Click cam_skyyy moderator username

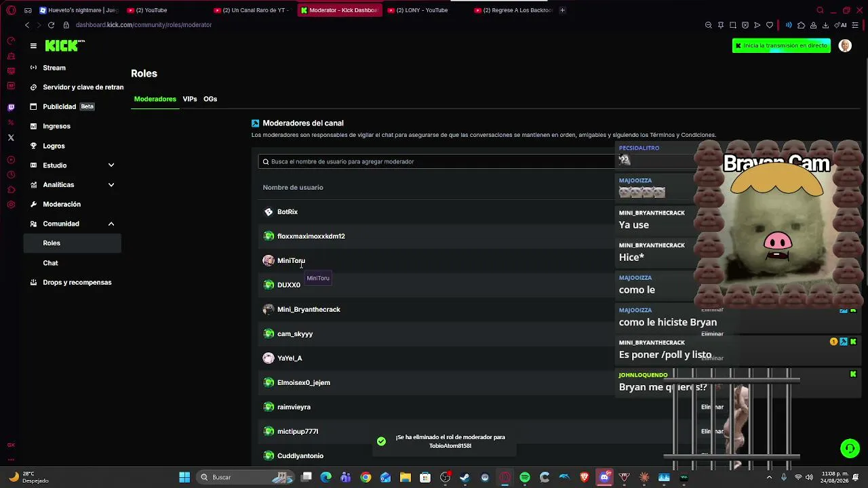[x=295, y=334]
